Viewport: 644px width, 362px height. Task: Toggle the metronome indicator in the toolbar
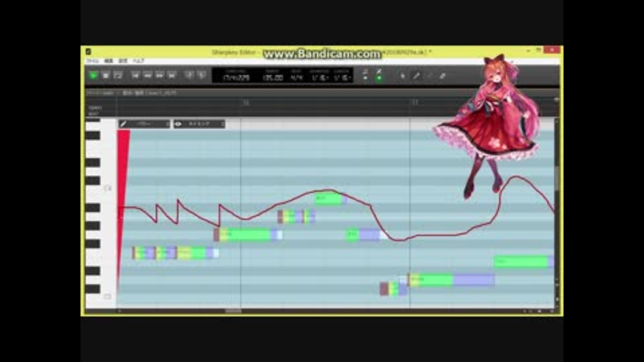coord(365,75)
